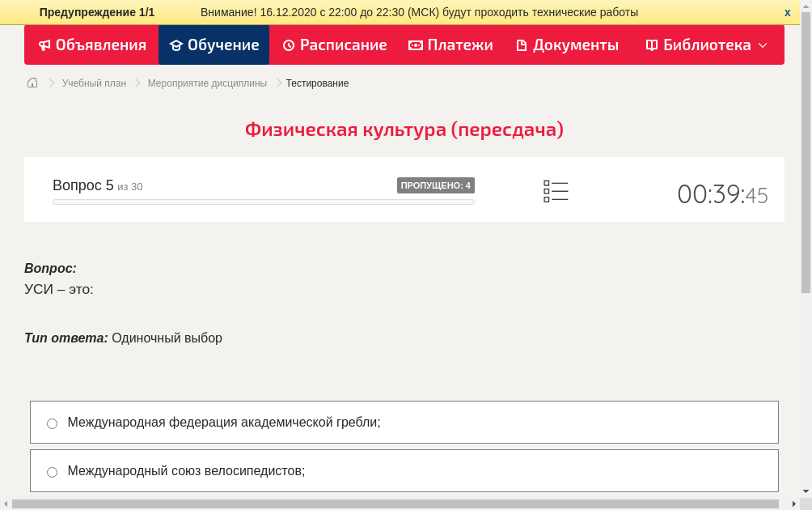This screenshot has width=812, height=510.
Task: Click the home icon in the breadcrumb
Action: coord(32,83)
